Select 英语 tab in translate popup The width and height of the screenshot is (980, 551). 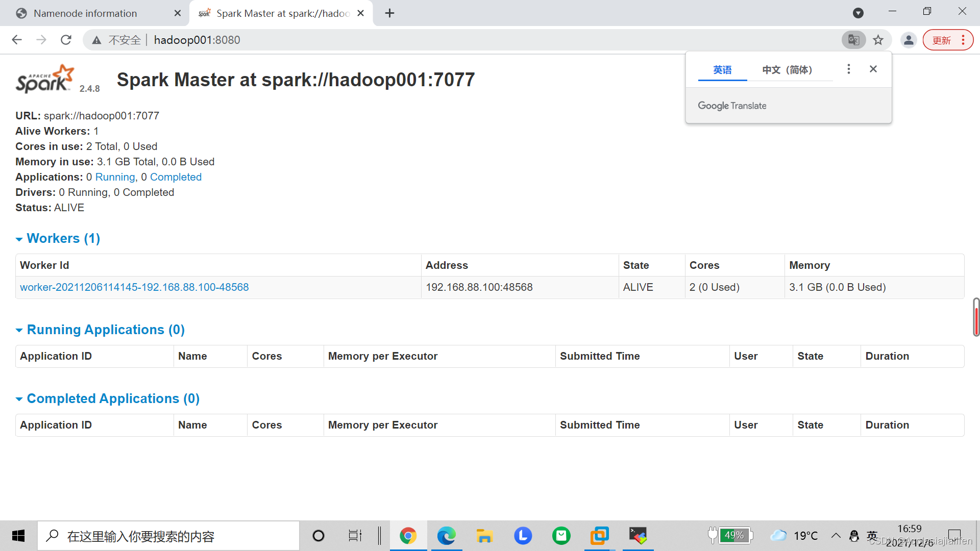[x=722, y=70]
